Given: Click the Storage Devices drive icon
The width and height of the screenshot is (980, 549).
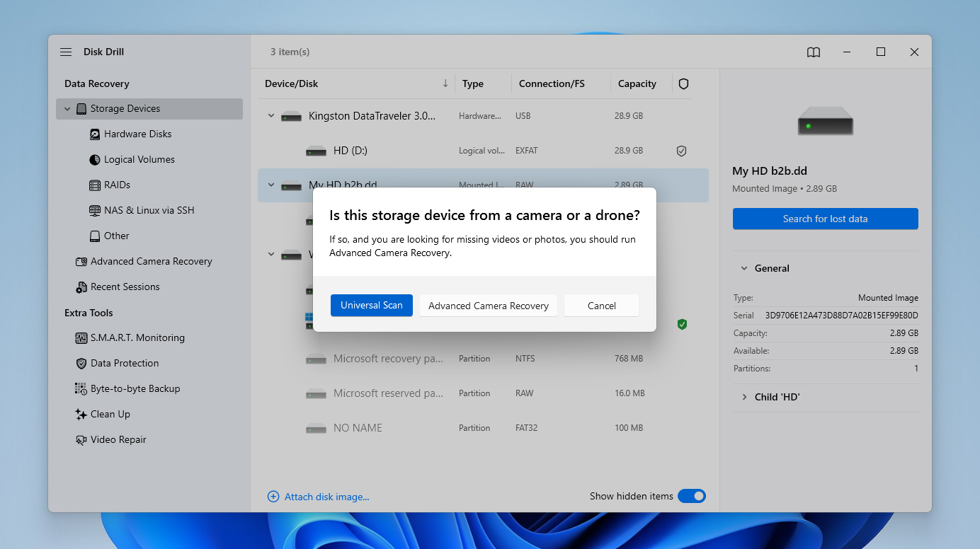Looking at the screenshot, I should tap(81, 108).
